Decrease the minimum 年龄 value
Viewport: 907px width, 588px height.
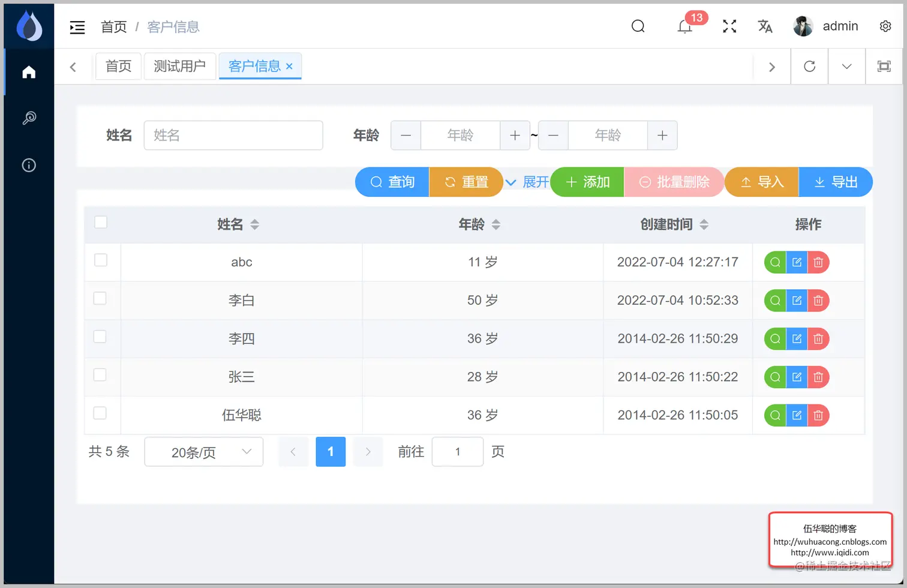pyautogui.click(x=406, y=136)
